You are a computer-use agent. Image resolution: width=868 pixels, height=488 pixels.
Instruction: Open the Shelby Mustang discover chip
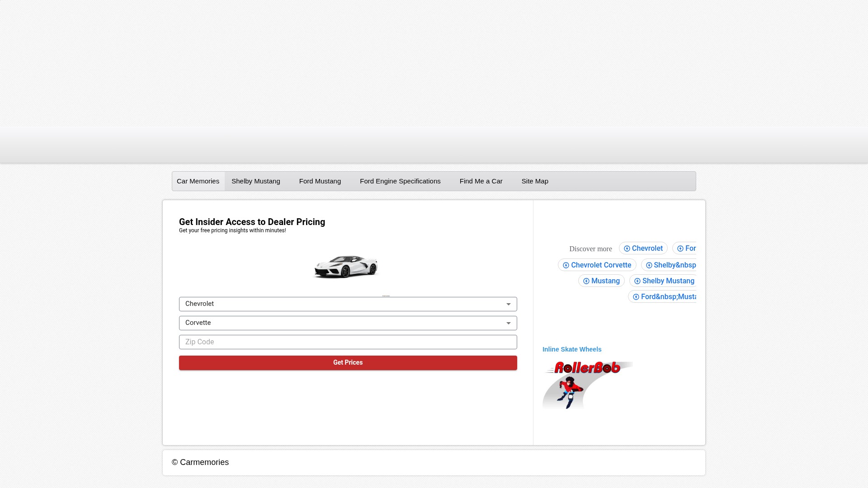tap(663, 281)
